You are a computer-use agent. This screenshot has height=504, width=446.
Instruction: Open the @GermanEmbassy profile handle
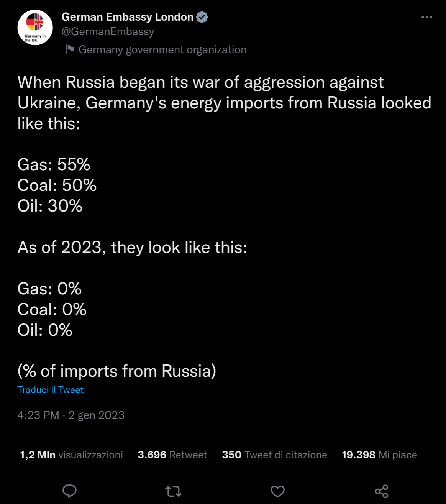(x=108, y=31)
